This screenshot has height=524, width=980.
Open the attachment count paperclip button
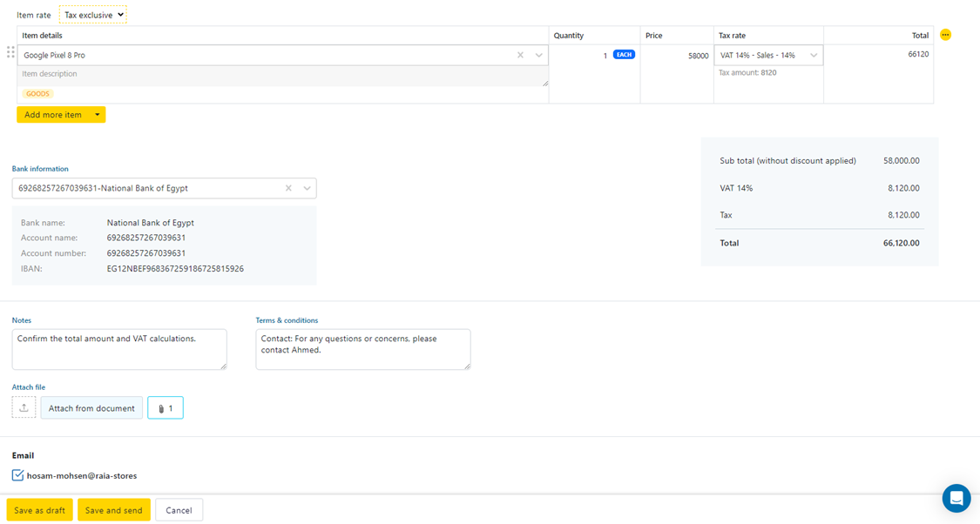[x=166, y=407]
